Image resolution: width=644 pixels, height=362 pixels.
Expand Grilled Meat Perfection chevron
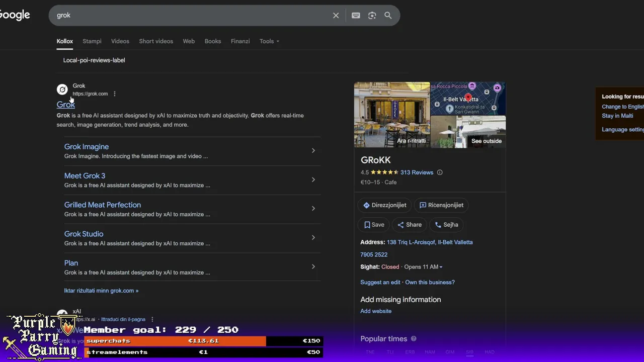click(x=313, y=209)
